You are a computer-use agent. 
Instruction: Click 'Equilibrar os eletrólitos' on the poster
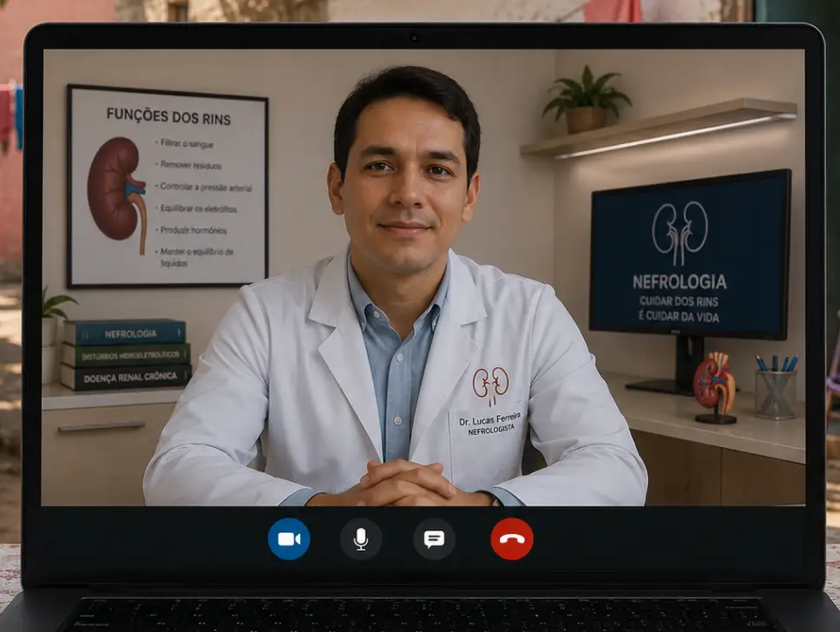tap(199, 208)
